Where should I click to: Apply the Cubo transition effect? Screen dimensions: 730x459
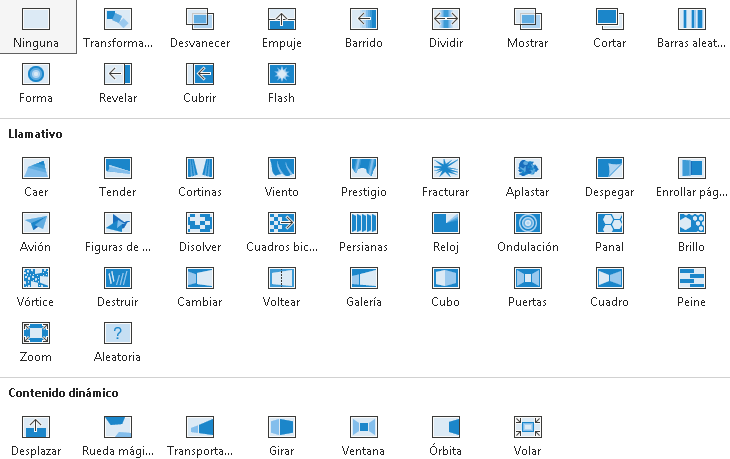pos(446,287)
